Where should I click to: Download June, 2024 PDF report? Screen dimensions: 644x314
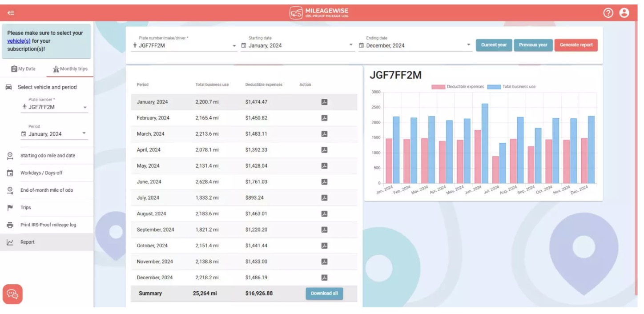pyautogui.click(x=324, y=182)
